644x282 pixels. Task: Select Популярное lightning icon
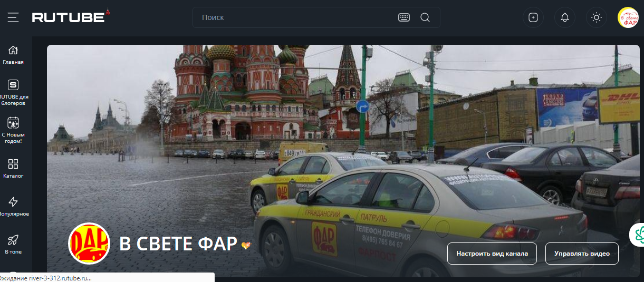13,206
